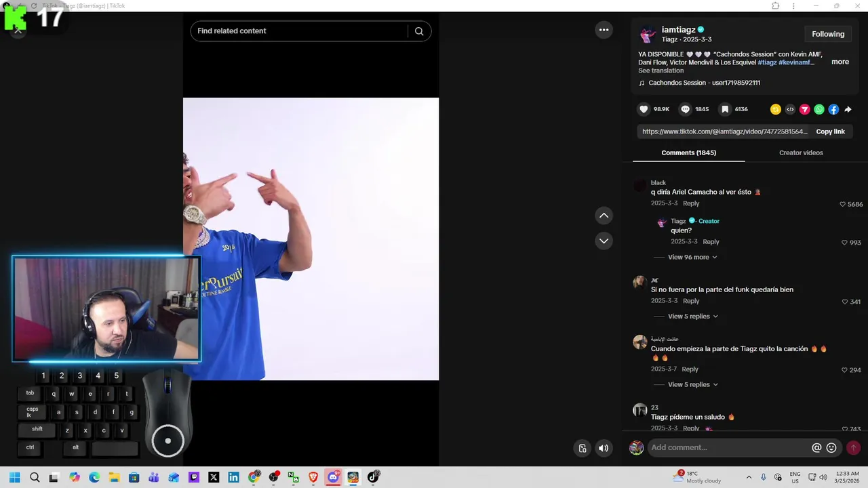Image resolution: width=868 pixels, height=488 pixels.
Task: Open the three-dot more options menu
Action: coord(604,30)
